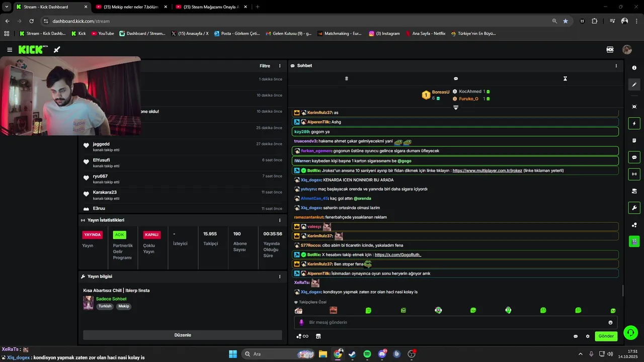
Task: Click the chat bubble icon in chat toolbar
Action: coord(456,78)
